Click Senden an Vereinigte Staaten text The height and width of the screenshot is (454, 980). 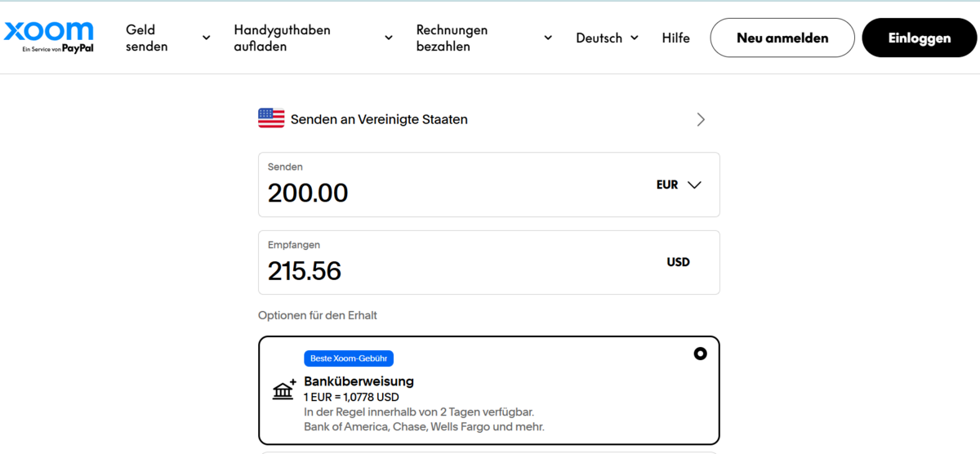(379, 119)
